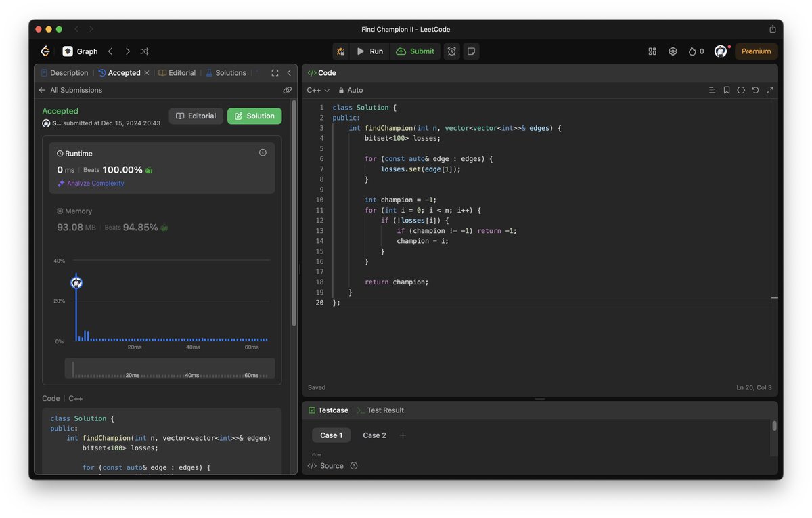Screen dimensions: 812x518
Task: Switch to the Description tab
Action: (64, 73)
